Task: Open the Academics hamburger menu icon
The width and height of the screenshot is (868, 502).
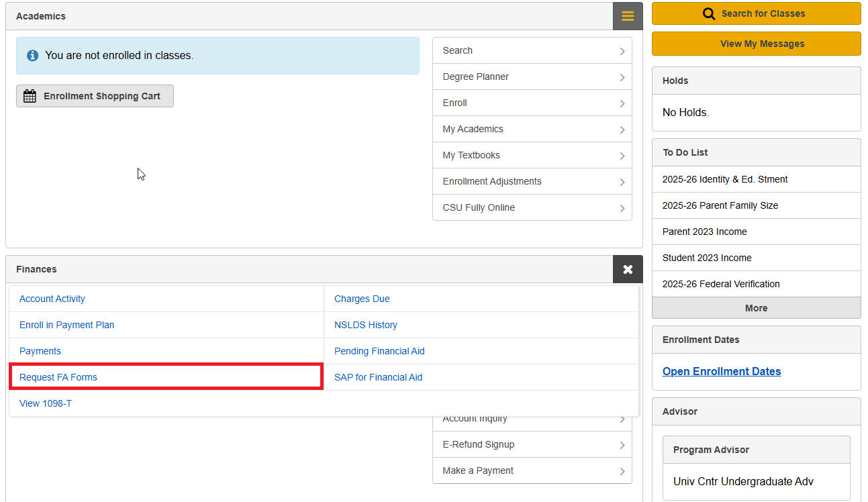Action: point(627,15)
